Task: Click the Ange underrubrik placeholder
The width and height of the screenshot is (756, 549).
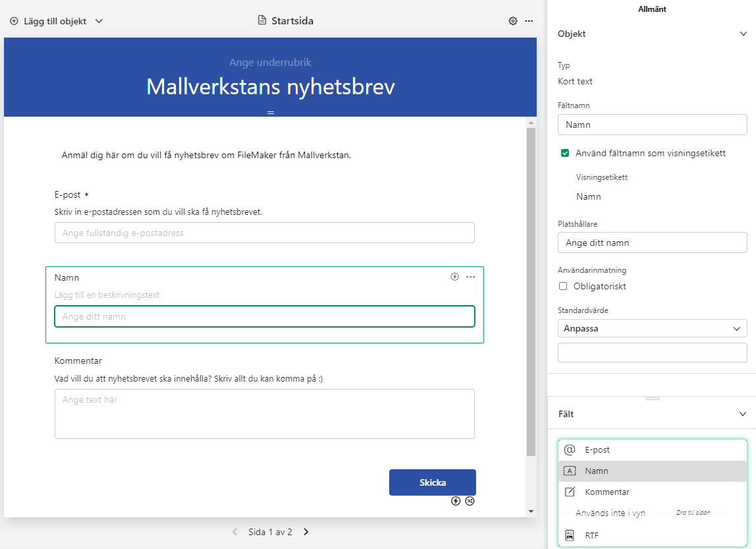Action: [270, 62]
